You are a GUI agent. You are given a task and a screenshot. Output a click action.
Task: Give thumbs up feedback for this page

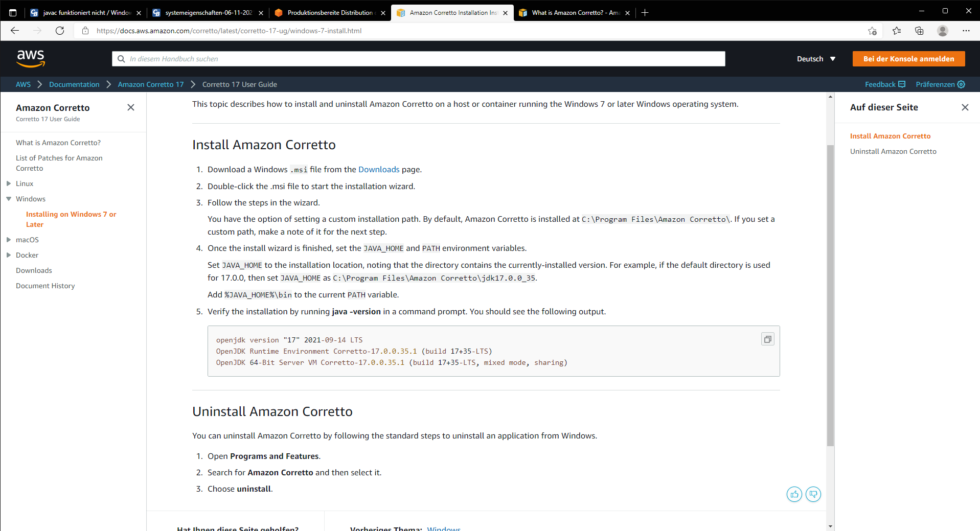pos(794,494)
